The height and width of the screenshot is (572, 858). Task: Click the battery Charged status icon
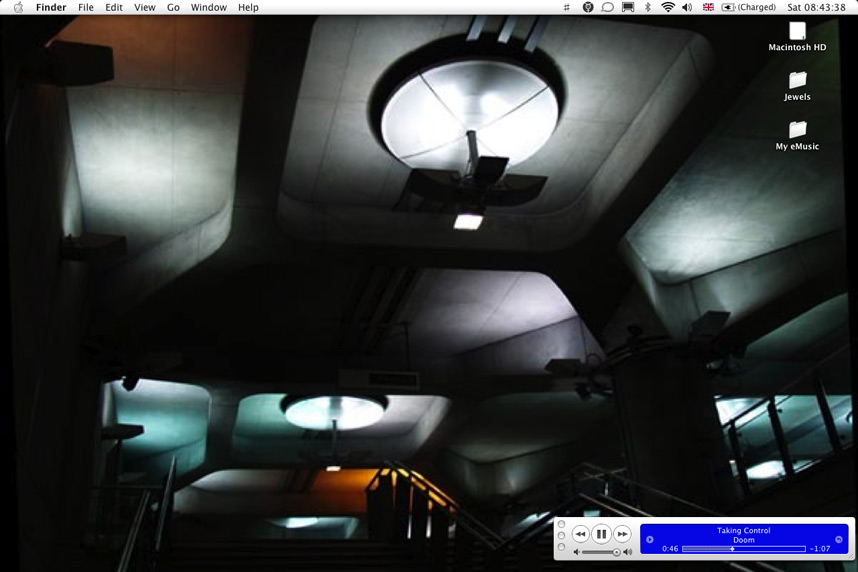point(749,7)
